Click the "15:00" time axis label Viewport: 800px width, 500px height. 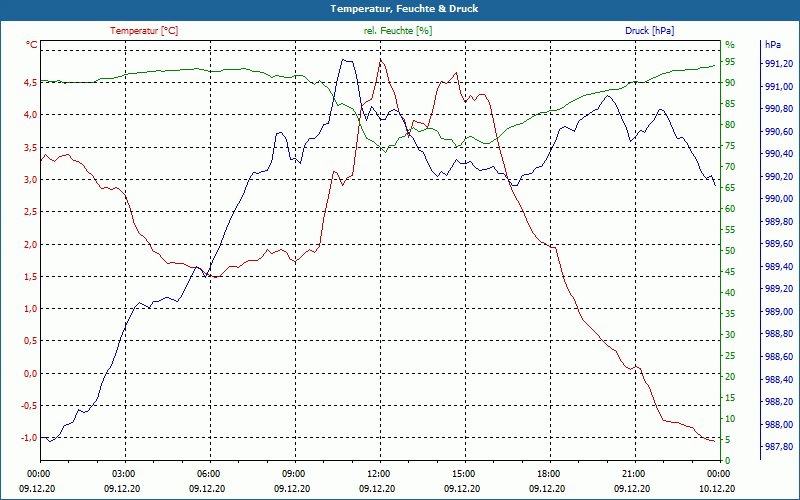click(463, 473)
